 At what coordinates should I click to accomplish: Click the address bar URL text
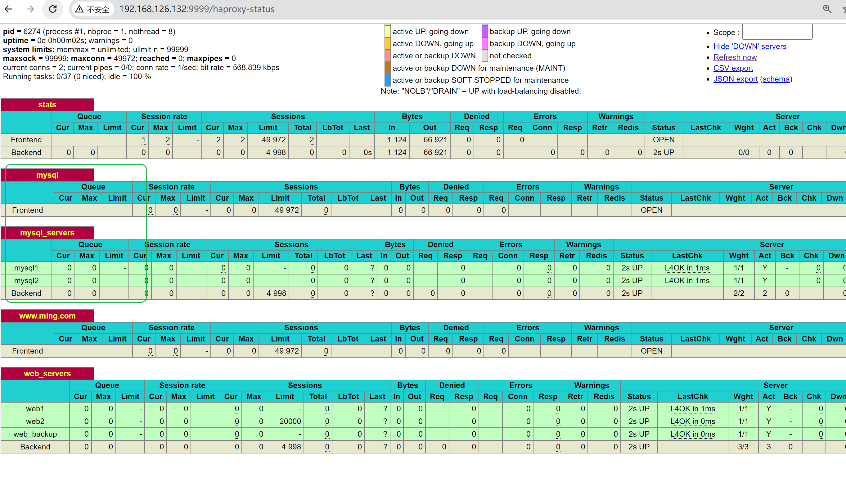(x=197, y=9)
